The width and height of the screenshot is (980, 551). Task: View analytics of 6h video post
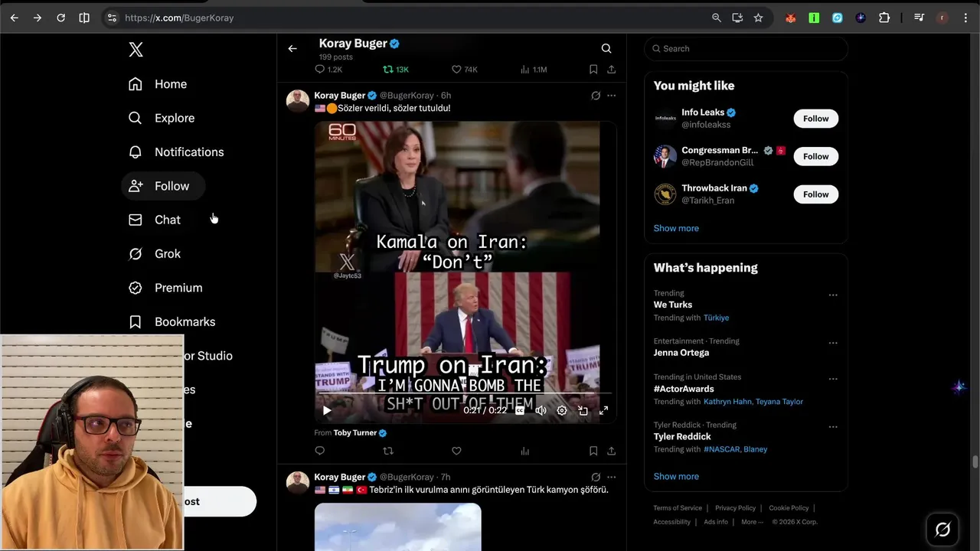tap(524, 451)
